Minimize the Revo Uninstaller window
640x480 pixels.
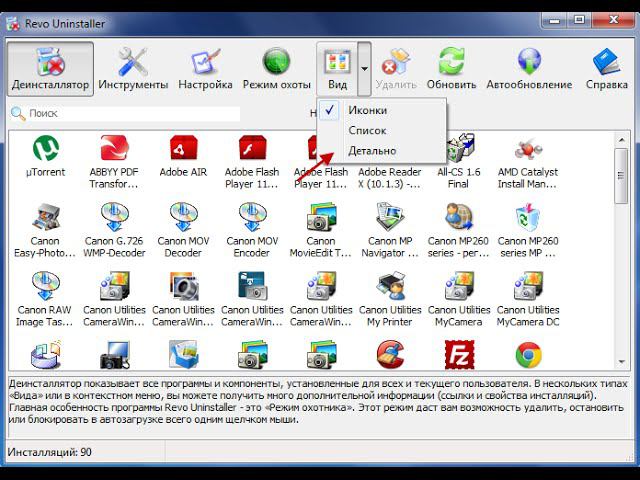click(x=556, y=20)
